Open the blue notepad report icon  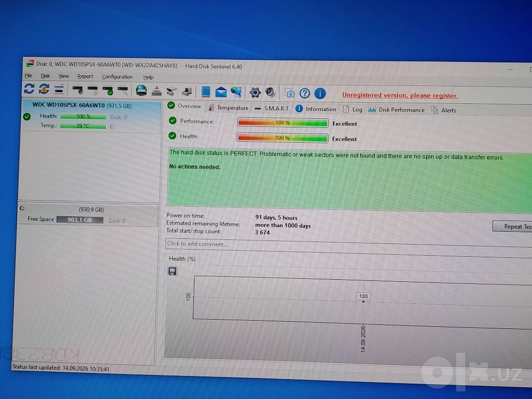point(206,92)
